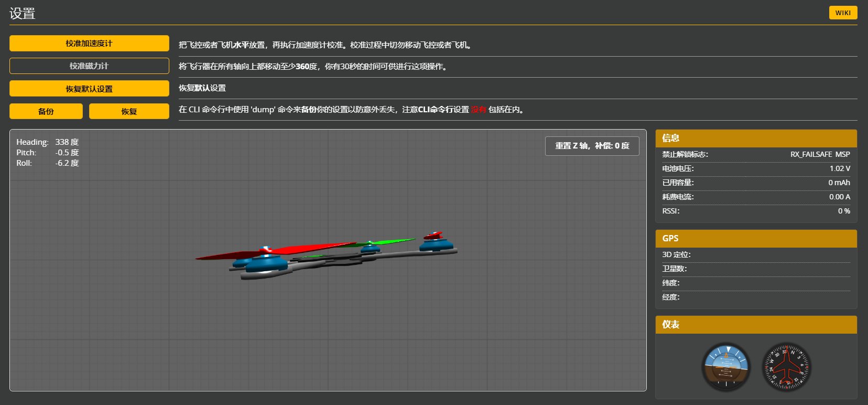Click the 重置 Z 轴 offset button
The width and height of the screenshot is (868, 405).
[592, 146]
